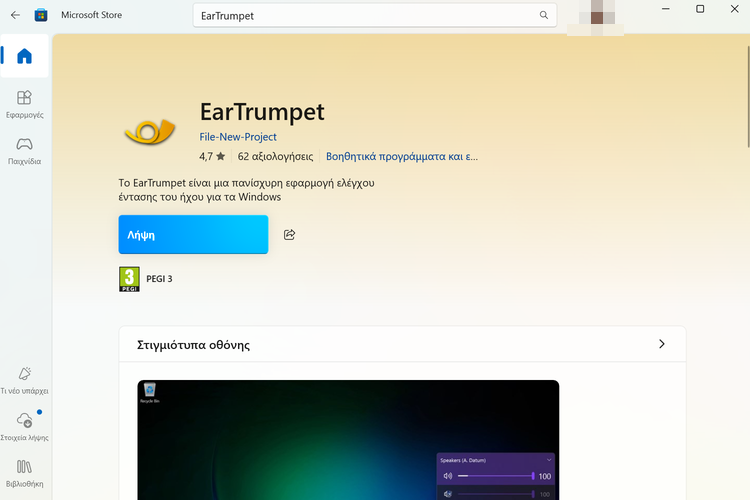Screen dimensions: 750x500
Task: Open Βοηθητικά προγράμματα category link
Action: pos(402,156)
